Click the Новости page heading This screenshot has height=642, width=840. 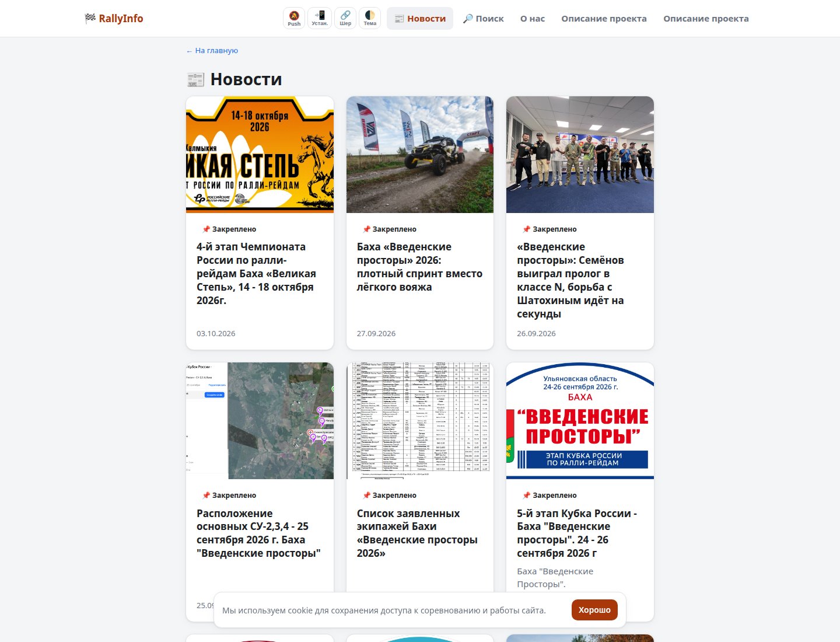tap(235, 79)
